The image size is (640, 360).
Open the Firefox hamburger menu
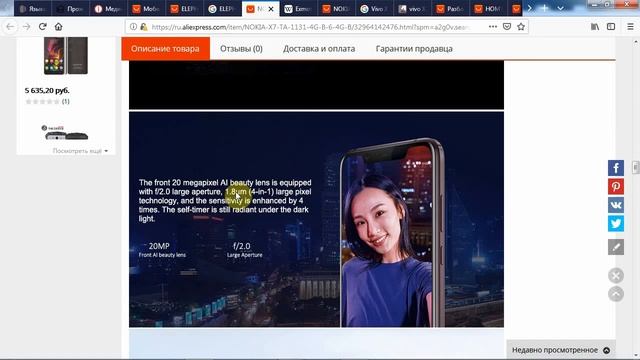[x=630, y=27]
